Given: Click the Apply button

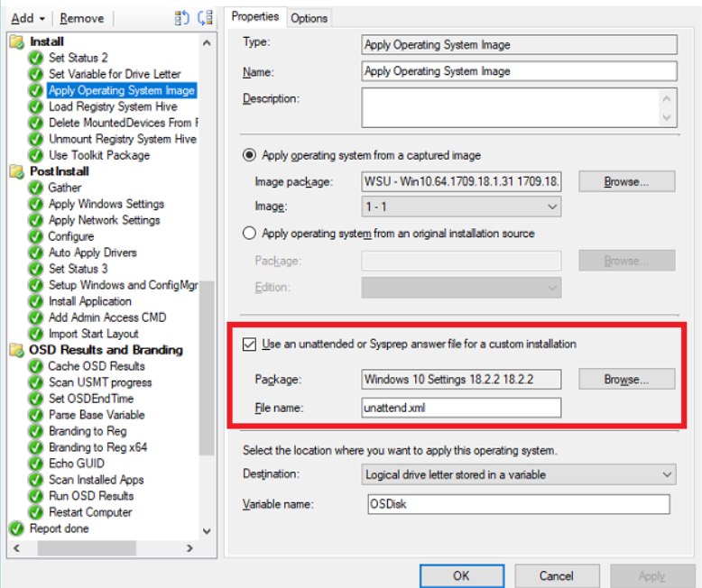Looking at the screenshot, I should point(651,576).
